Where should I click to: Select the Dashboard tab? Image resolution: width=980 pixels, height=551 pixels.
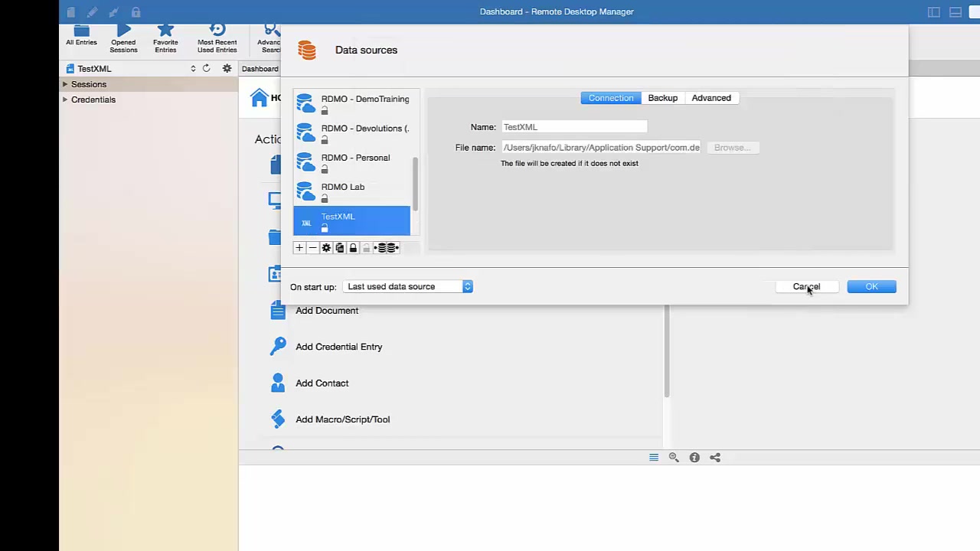point(260,68)
